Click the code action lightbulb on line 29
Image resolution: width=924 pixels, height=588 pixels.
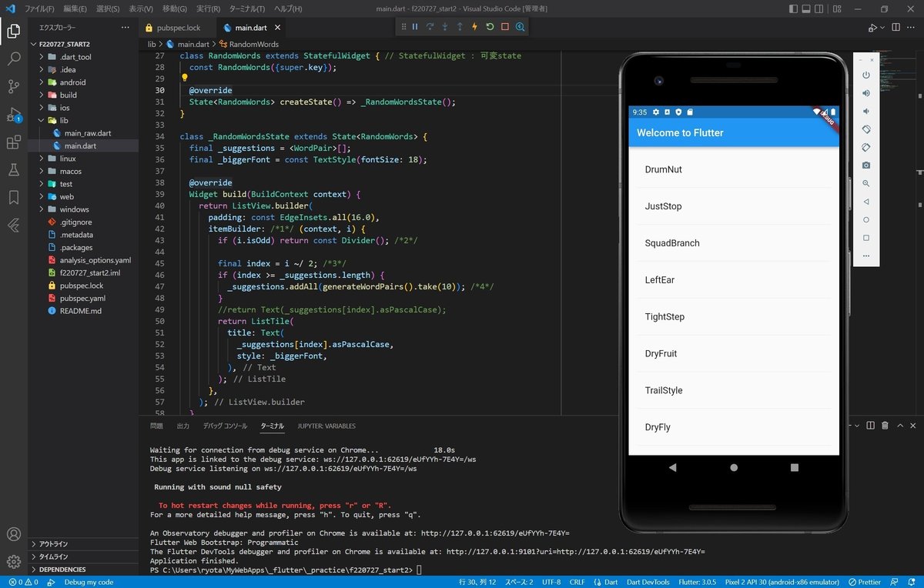(x=185, y=78)
